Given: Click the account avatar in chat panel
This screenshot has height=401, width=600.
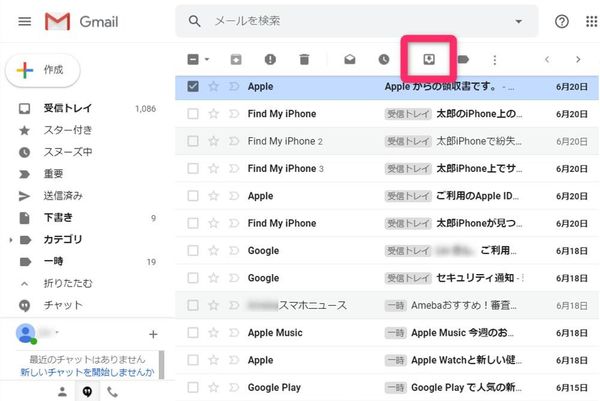Looking at the screenshot, I should pos(26,334).
